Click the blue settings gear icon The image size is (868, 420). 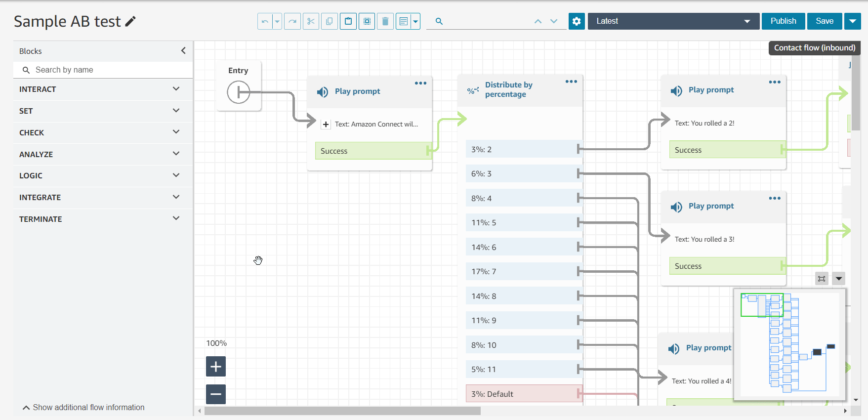coord(577,21)
